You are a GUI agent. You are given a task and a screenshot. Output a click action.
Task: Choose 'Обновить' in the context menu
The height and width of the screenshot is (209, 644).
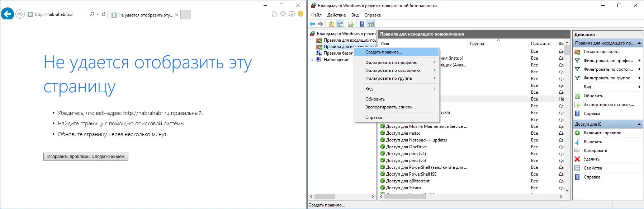tap(396, 99)
